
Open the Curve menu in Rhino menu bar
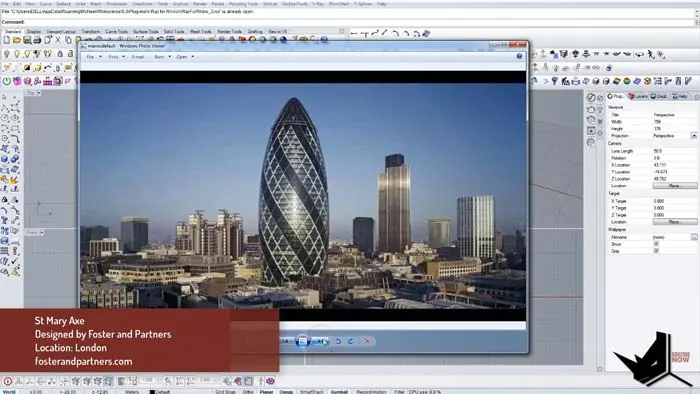coord(46,4)
